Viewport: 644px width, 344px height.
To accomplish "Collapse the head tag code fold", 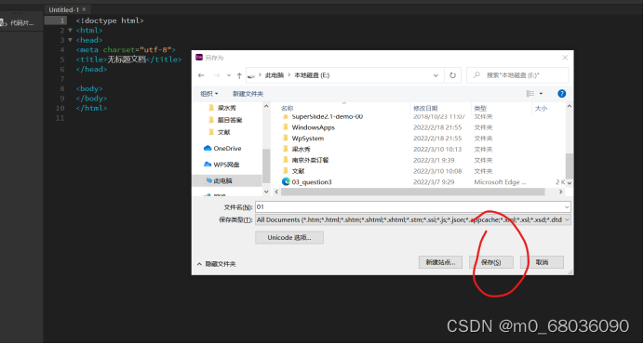I will pyautogui.click(x=70, y=40).
